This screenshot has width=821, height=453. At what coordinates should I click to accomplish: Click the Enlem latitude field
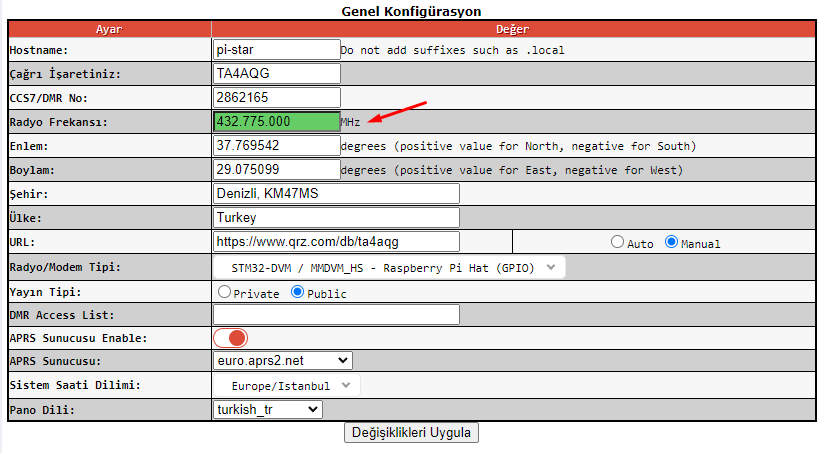pyautogui.click(x=276, y=145)
